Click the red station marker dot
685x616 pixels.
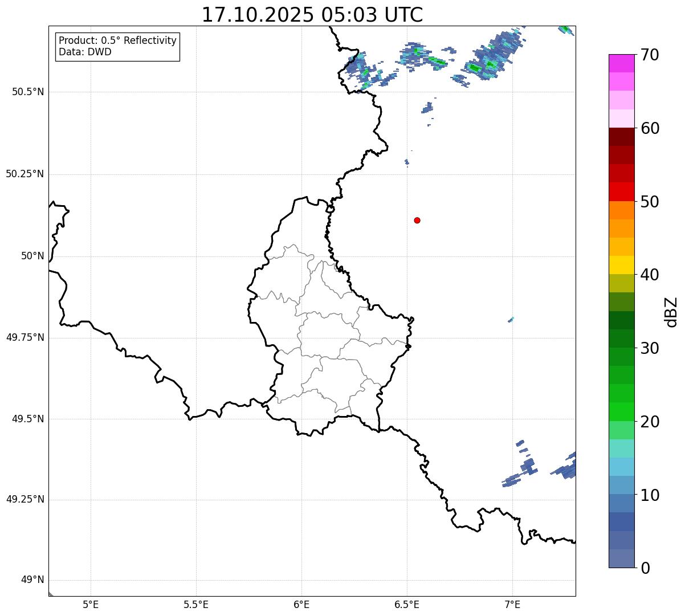pos(417,220)
